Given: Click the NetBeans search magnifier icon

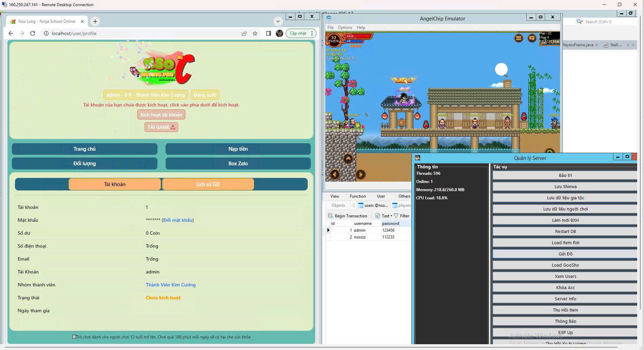Looking at the screenshot, I should pos(579,21).
